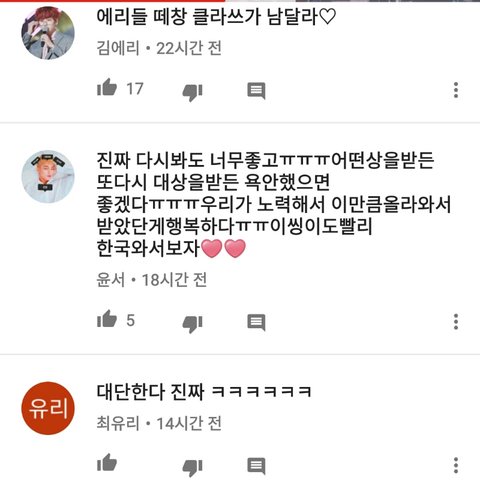Open the 윤서 username link

[x=111, y=280]
